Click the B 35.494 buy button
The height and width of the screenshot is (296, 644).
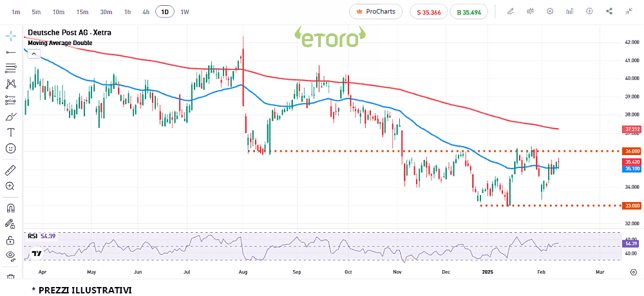[469, 12]
